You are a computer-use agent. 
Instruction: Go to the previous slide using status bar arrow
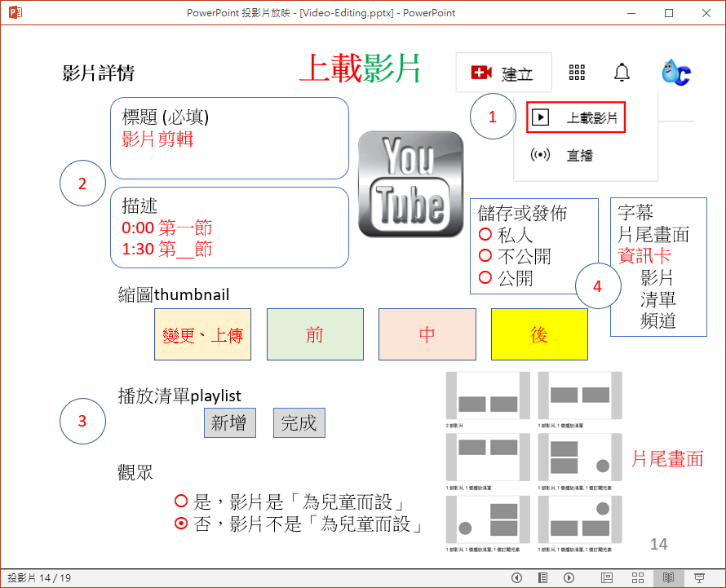[x=516, y=577]
